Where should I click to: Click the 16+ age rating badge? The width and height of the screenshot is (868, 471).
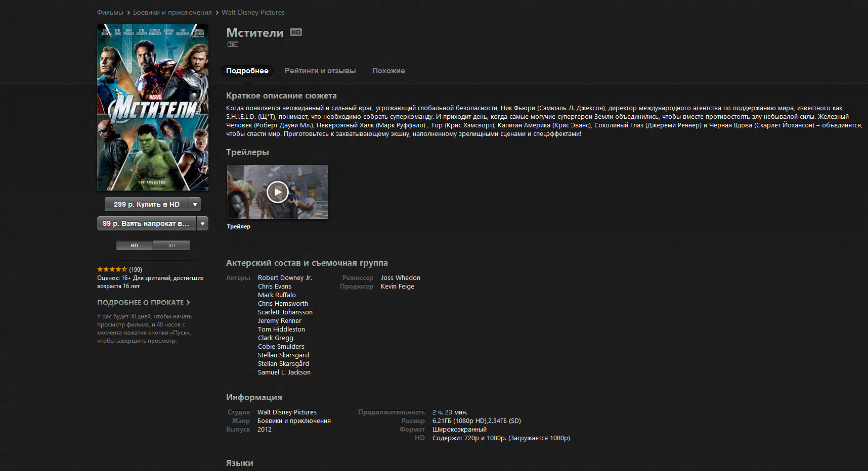[x=233, y=44]
